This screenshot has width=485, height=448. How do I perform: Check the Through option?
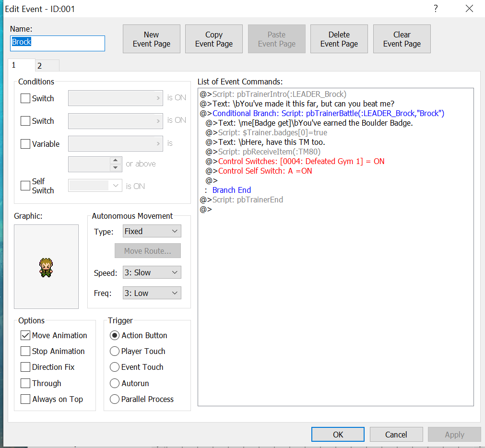(x=25, y=383)
